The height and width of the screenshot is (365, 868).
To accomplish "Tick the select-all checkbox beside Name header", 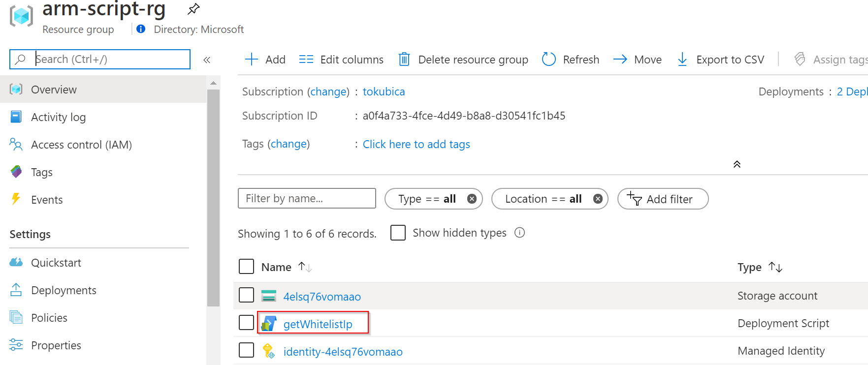I will [246, 267].
